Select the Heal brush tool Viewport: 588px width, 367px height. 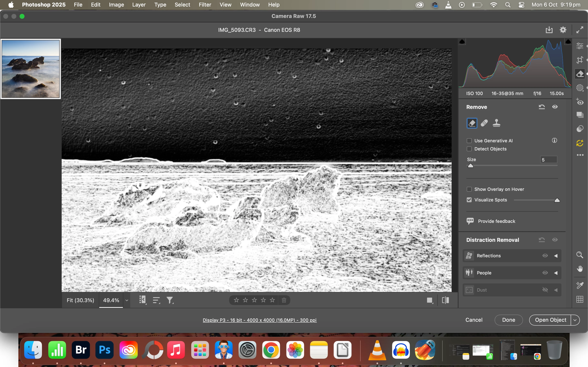tap(484, 123)
